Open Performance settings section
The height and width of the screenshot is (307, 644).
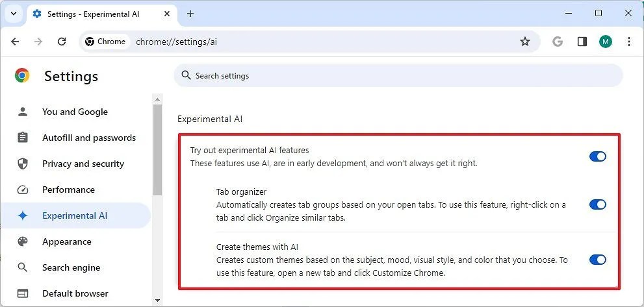coord(75,190)
